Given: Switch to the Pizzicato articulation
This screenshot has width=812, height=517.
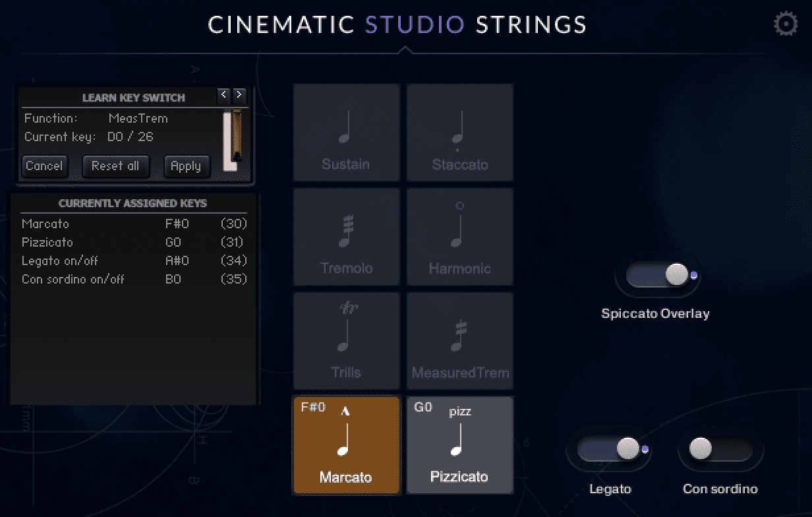Looking at the screenshot, I should [x=459, y=445].
